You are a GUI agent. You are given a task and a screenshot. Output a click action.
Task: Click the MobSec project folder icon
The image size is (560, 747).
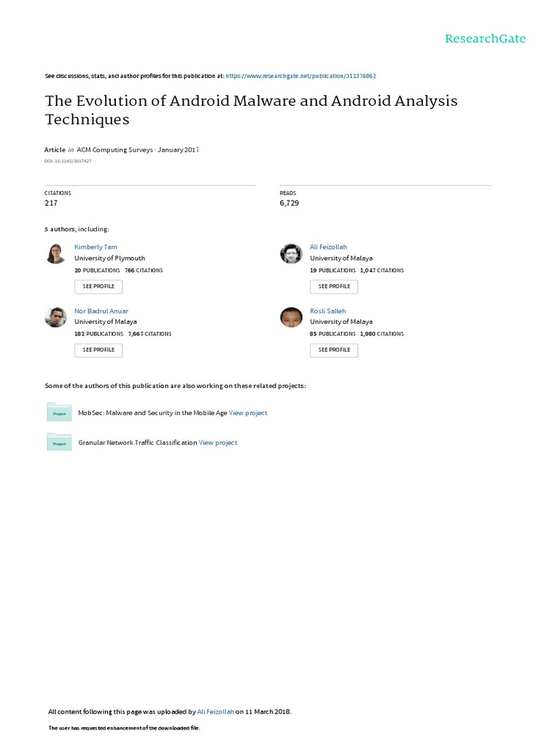coord(59,412)
